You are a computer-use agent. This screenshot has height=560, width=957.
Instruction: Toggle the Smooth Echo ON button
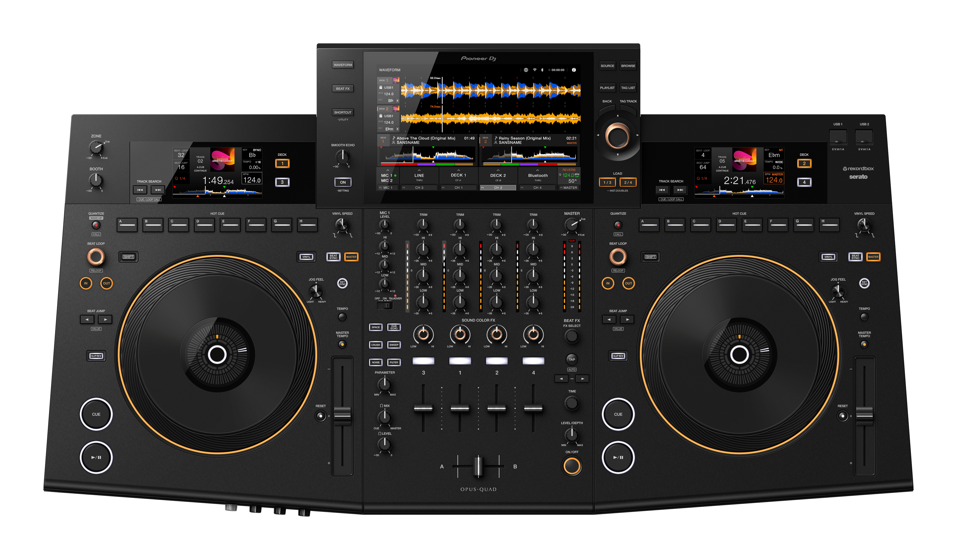point(342,182)
